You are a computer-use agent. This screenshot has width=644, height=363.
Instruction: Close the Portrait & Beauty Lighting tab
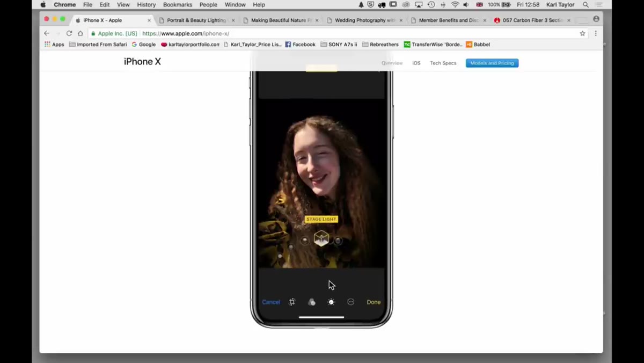click(x=233, y=20)
